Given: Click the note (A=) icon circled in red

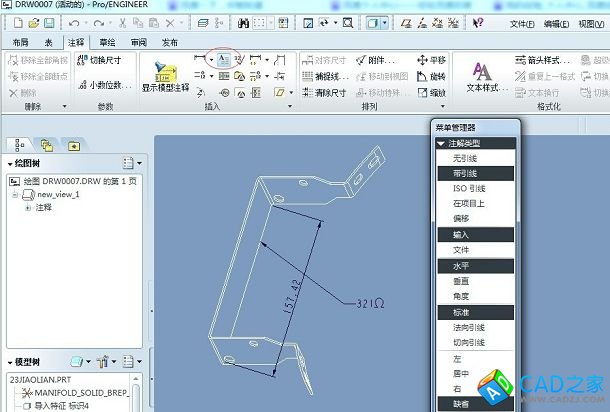Looking at the screenshot, I should tap(225, 60).
